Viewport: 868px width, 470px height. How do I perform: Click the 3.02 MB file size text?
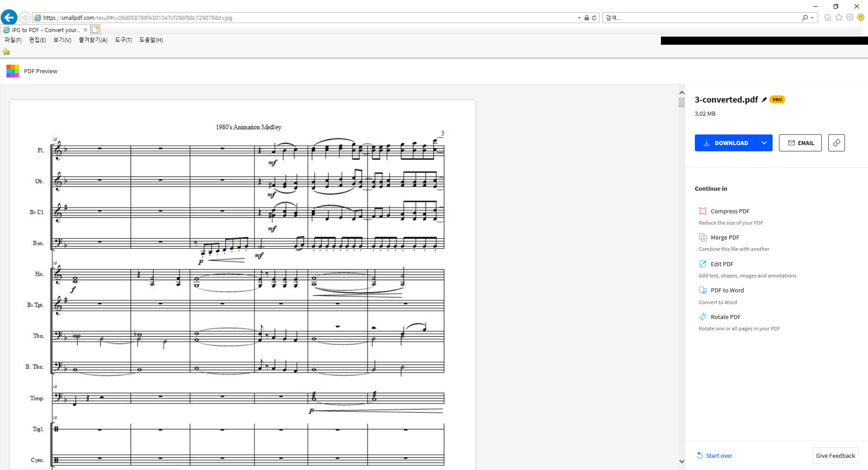pyautogui.click(x=705, y=113)
